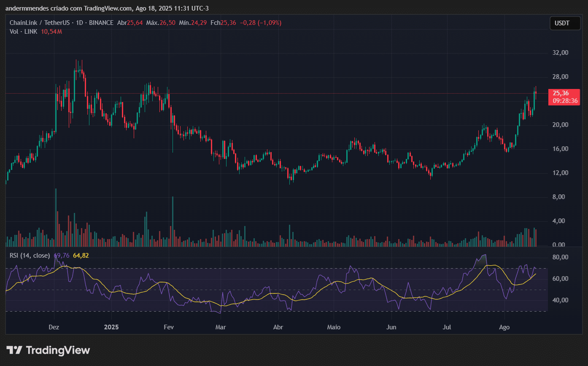Toggle the USDT currency display
588x366 pixels.
[x=565, y=23]
